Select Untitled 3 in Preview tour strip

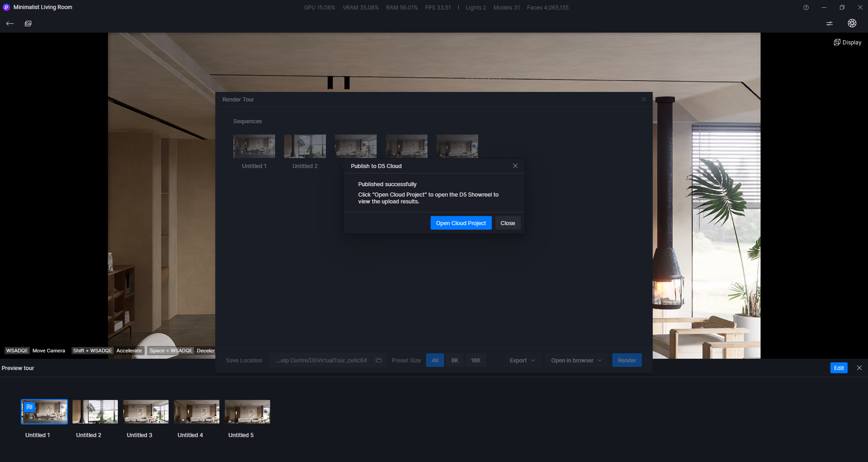click(x=146, y=412)
